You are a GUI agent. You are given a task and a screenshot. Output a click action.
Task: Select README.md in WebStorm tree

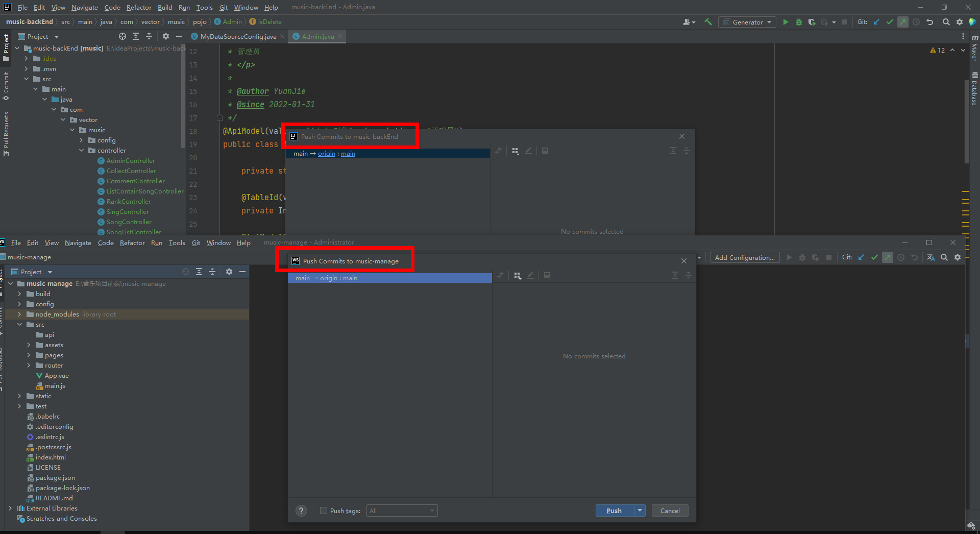pos(54,498)
